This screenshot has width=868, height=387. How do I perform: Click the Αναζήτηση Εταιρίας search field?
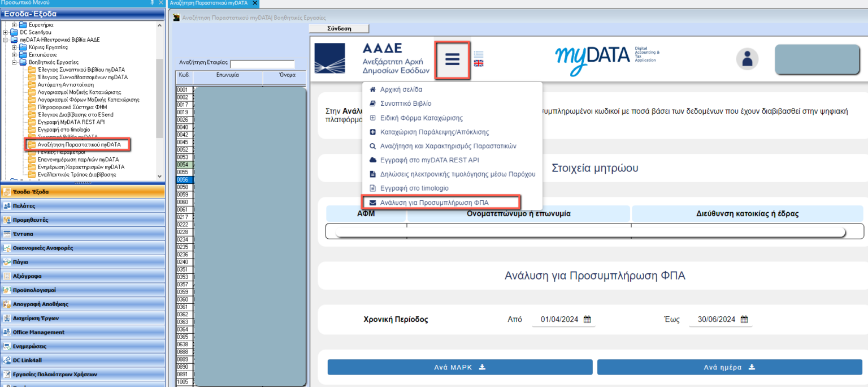pyautogui.click(x=262, y=64)
